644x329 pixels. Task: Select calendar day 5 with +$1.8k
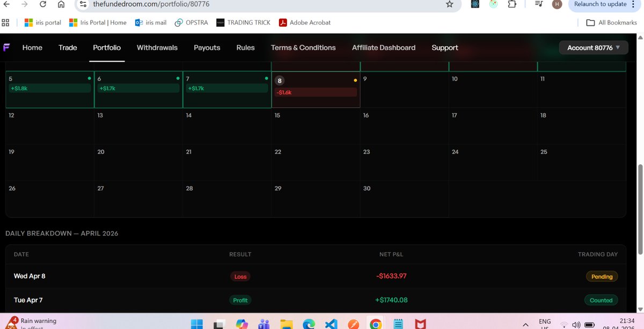pos(50,90)
